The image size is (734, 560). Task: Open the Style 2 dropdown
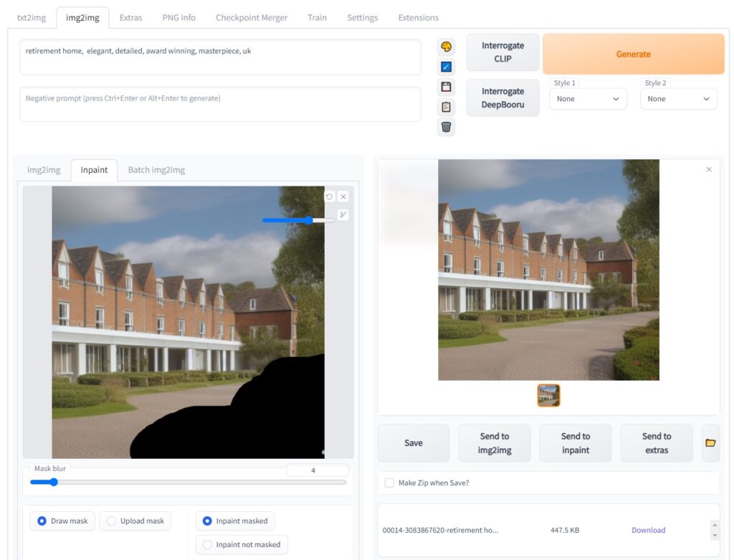[679, 99]
